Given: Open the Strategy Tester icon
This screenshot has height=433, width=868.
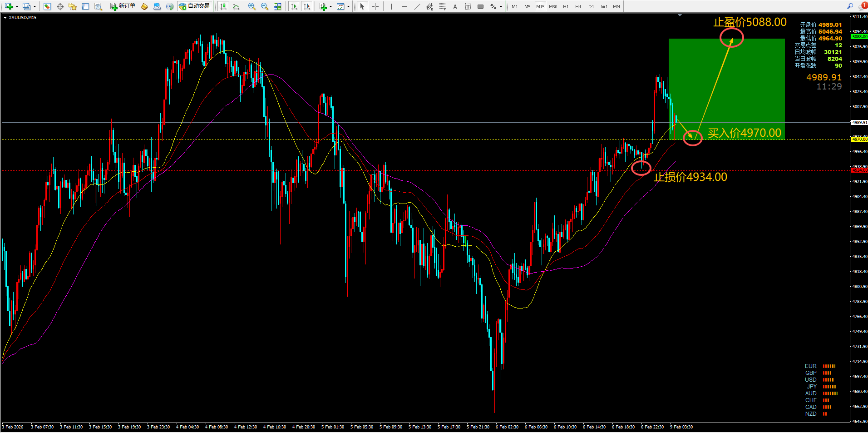Looking at the screenshot, I should (98, 6).
